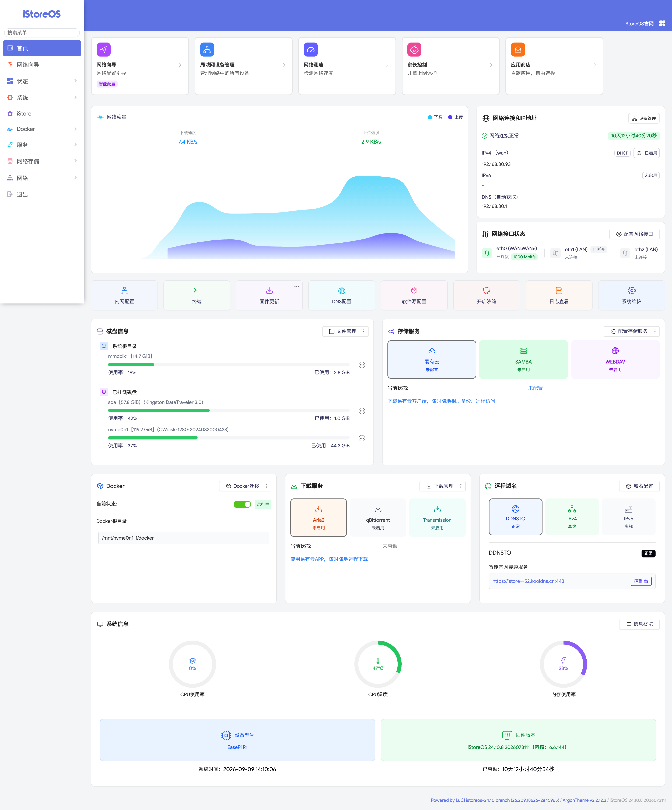Open the Docker迁移 three-dot dropdown
Screen dimensions: 672x810
click(267, 486)
